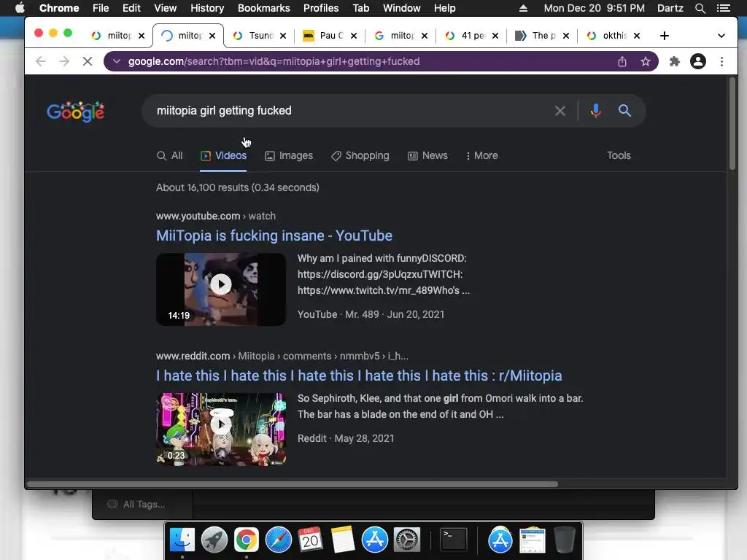Click the eject icon in the menu bar

point(523,8)
